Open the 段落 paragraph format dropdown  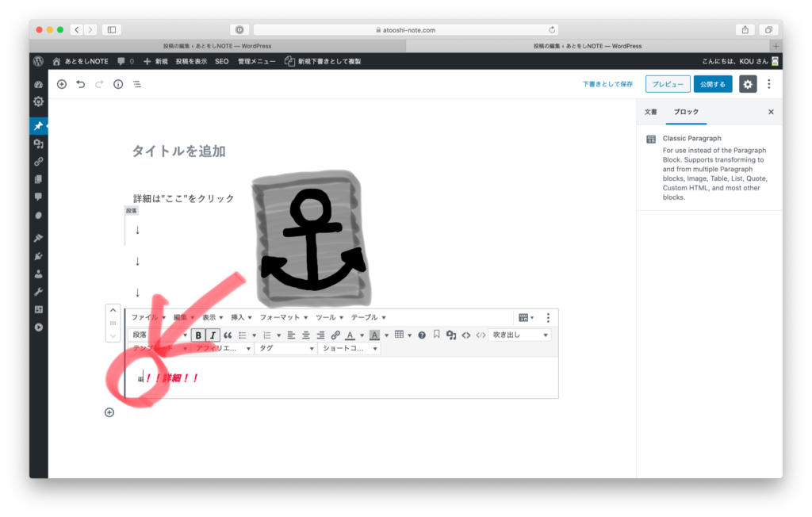click(x=157, y=335)
